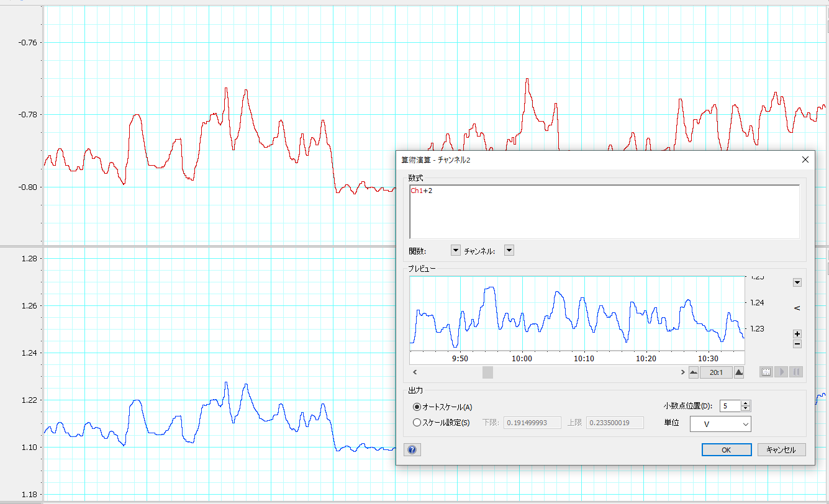Image resolution: width=829 pixels, height=504 pixels.
Task: Click the 1.28 axis label, lower channel
Action: [x=28, y=259]
